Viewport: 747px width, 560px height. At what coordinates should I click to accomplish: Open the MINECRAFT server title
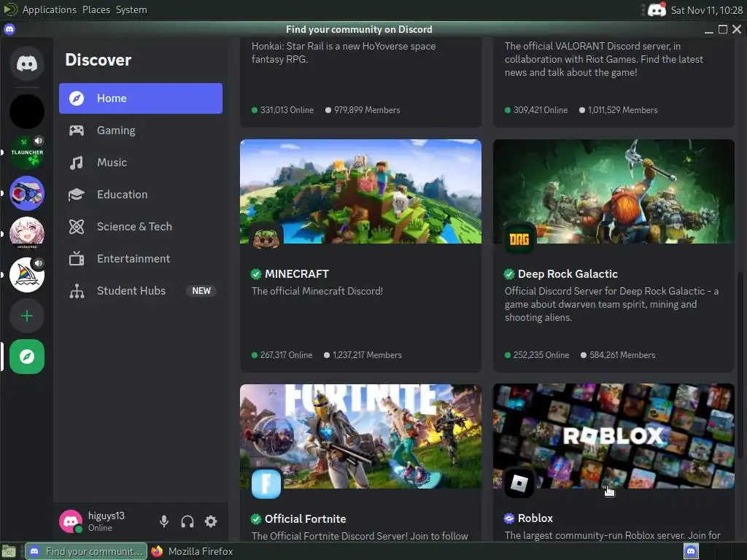[296, 274]
